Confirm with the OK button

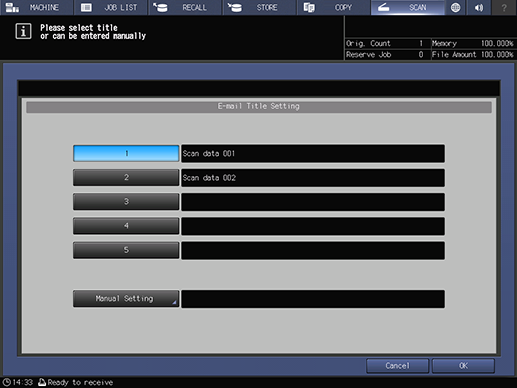pos(463,366)
